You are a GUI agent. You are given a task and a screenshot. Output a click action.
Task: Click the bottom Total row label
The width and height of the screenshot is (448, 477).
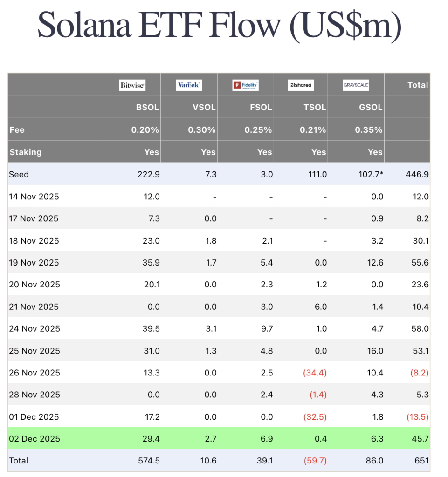tap(19, 461)
